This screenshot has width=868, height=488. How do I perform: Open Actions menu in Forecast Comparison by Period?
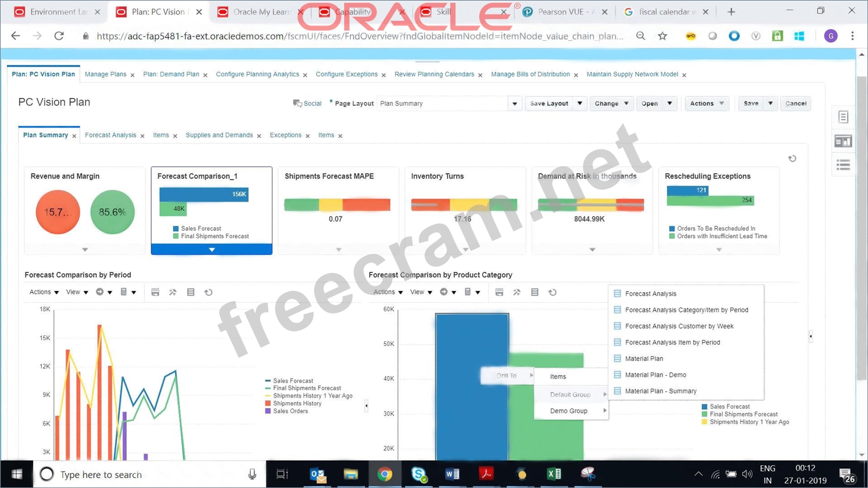[x=44, y=292]
